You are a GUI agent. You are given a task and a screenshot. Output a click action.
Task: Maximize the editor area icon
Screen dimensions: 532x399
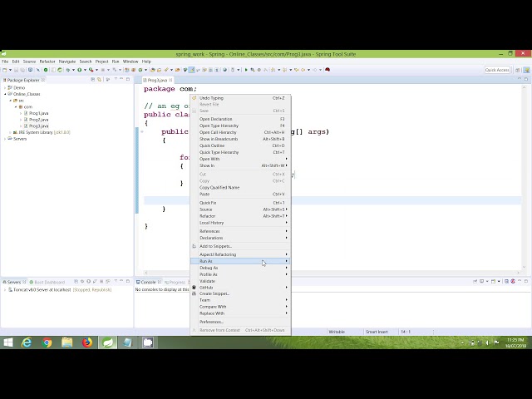tap(526, 79)
